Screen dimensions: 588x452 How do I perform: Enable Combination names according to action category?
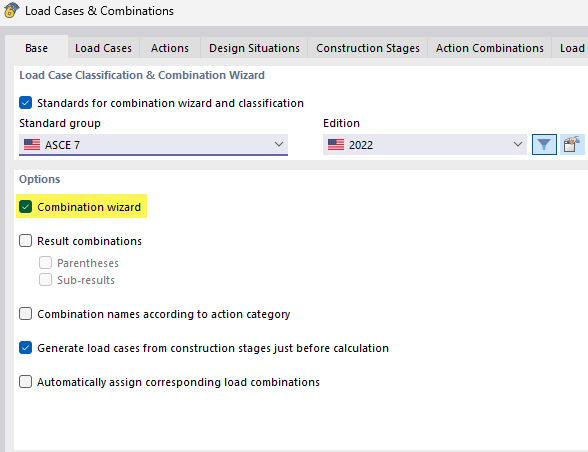pyautogui.click(x=26, y=314)
